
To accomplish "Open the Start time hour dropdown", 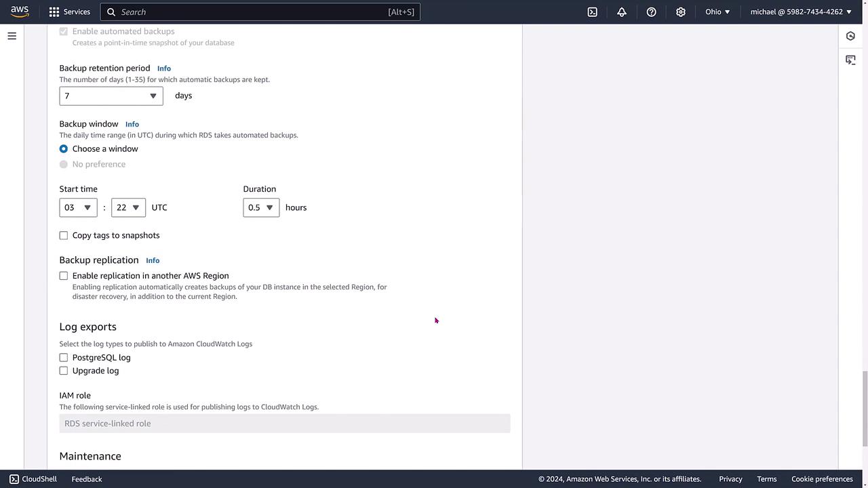I will [78, 207].
